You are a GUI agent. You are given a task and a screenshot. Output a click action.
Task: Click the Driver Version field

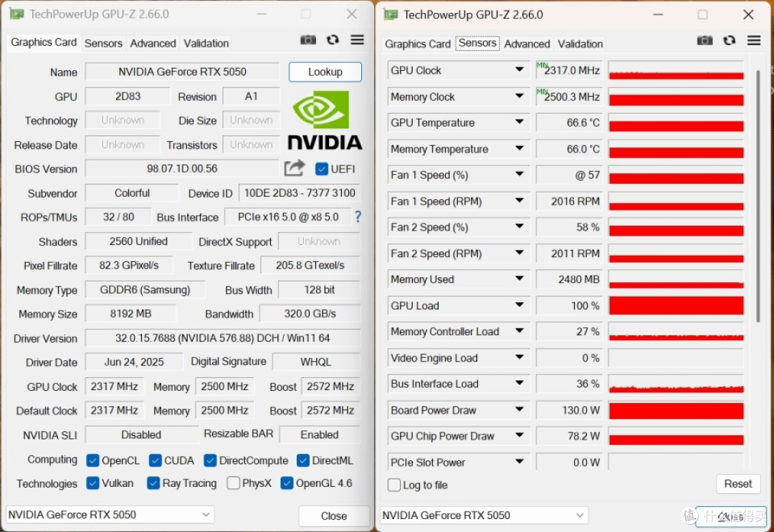[x=223, y=338]
